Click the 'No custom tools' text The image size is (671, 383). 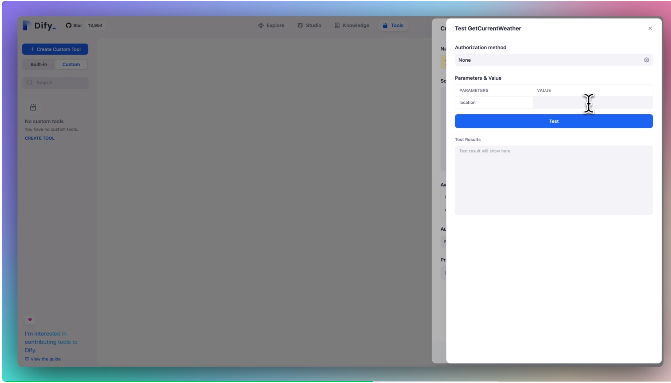44,121
